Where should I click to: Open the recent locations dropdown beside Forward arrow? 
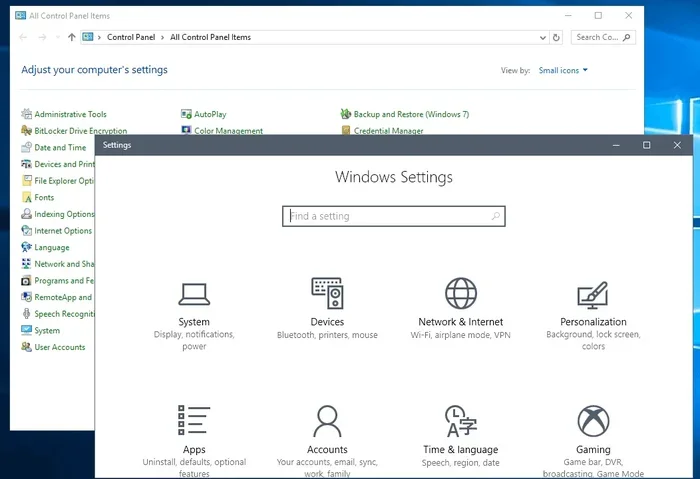[x=58, y=37]
